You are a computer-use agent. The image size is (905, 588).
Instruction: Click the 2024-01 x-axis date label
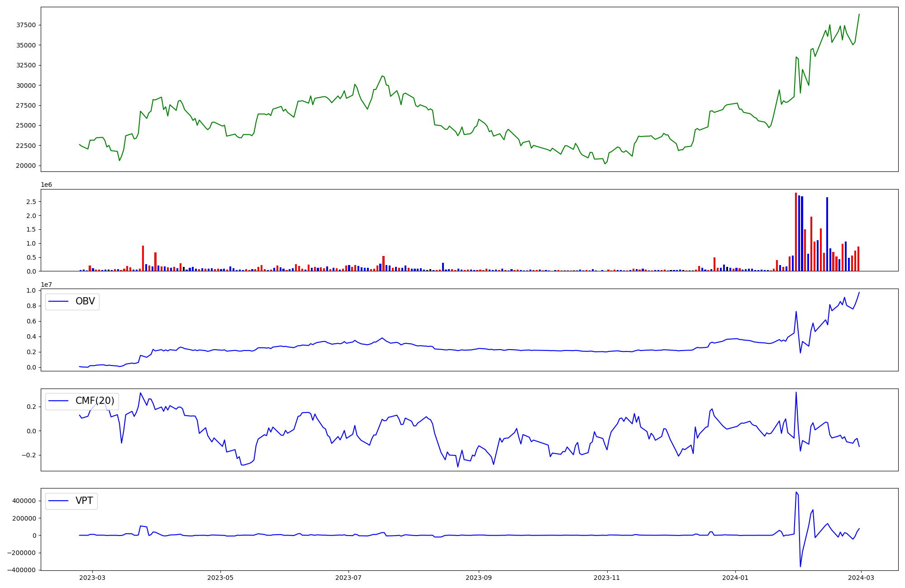pyautogui.click(x=735, y=578)
